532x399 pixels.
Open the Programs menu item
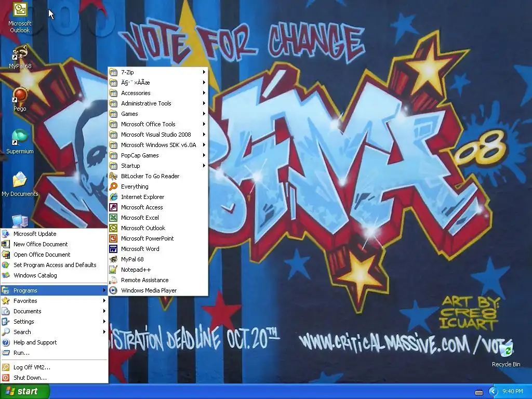click(x=54, y=290)
